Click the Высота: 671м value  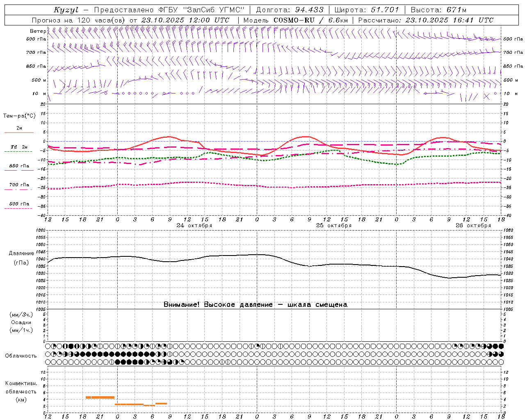(x=438, y=10)
